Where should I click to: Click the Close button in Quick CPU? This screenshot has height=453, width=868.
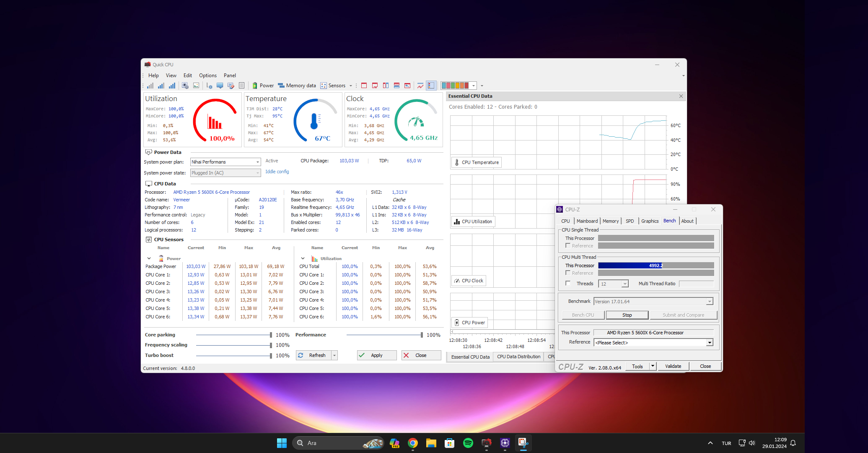[421, 355]
